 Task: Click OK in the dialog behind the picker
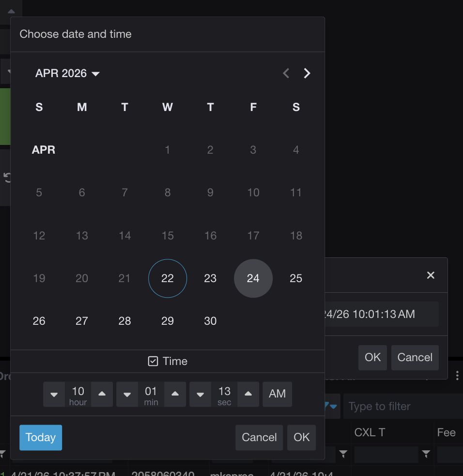(372, 357)
